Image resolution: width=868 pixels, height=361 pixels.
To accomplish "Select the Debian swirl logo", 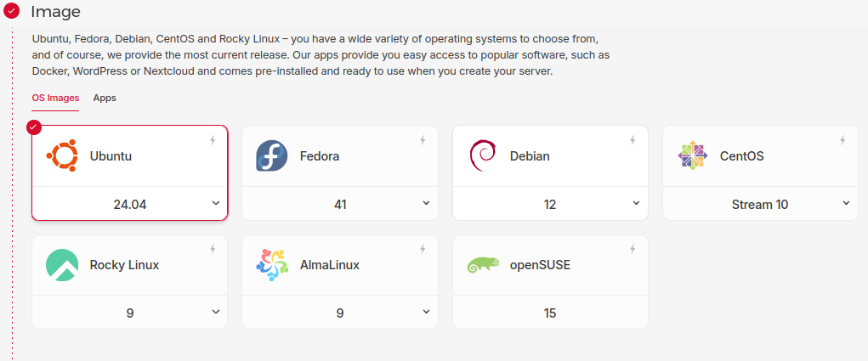I will pyautogui.click(x=482, y=156).
